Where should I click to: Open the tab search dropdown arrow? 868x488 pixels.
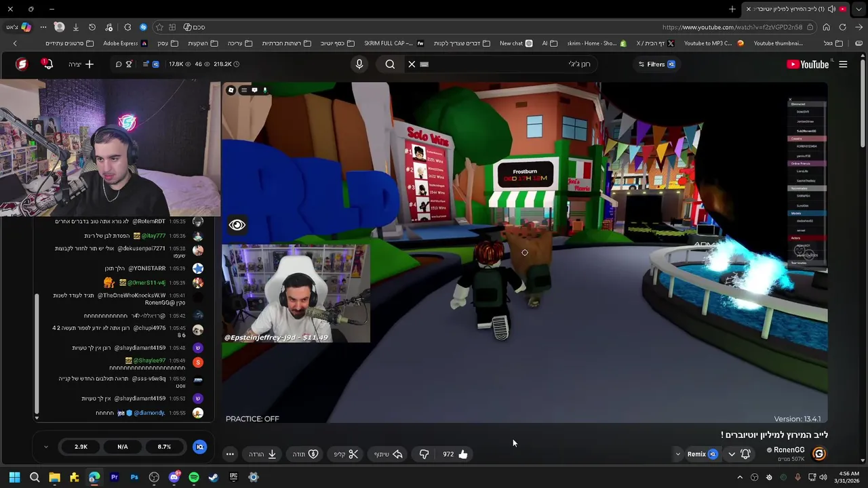click(859, 9)
